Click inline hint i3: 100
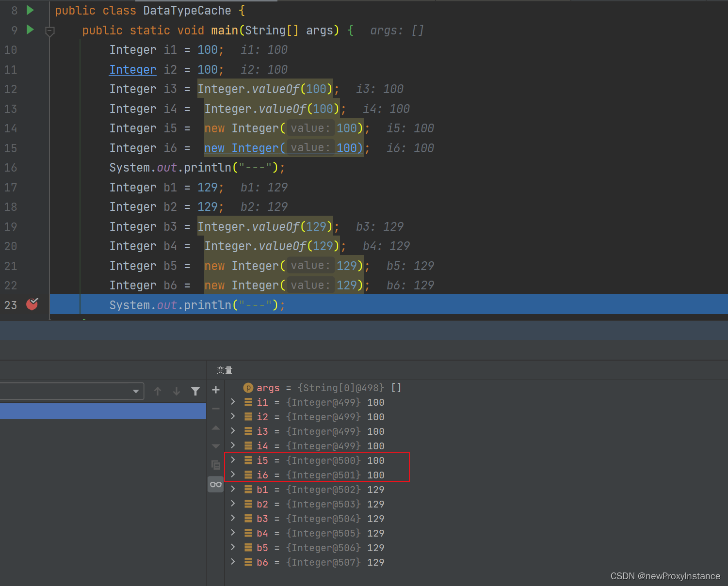The width and height of the screenshot is (728, 586). click(x=380, y=89)
